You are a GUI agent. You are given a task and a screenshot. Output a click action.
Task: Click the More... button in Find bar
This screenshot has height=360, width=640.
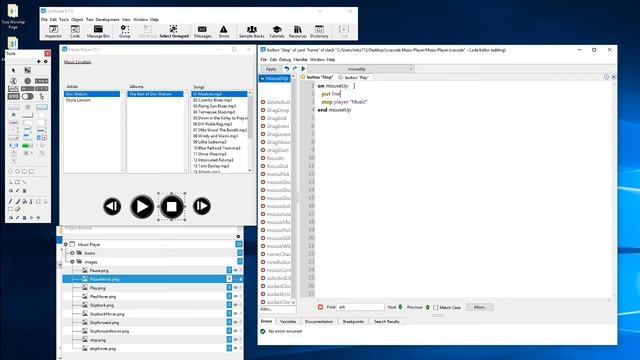tap(480, 307)
